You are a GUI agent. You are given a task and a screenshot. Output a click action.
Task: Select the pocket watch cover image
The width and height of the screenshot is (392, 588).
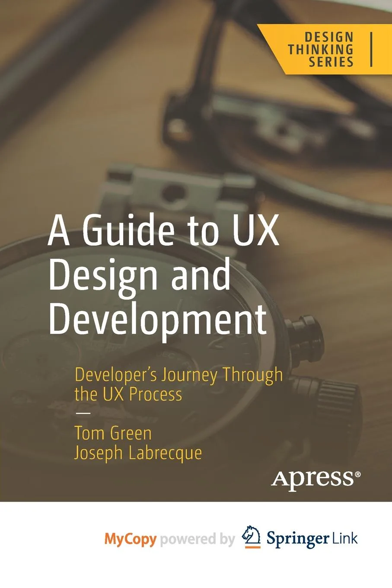click(x=130, y=346)
